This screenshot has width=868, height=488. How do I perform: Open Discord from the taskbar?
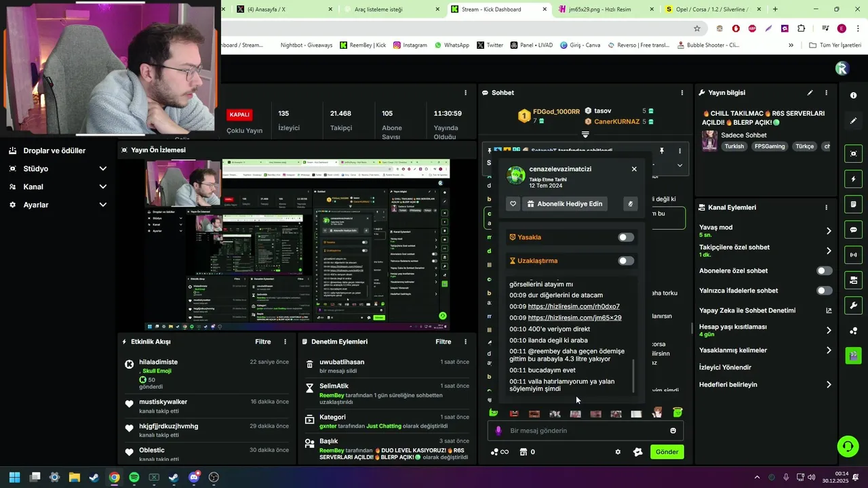194,477
